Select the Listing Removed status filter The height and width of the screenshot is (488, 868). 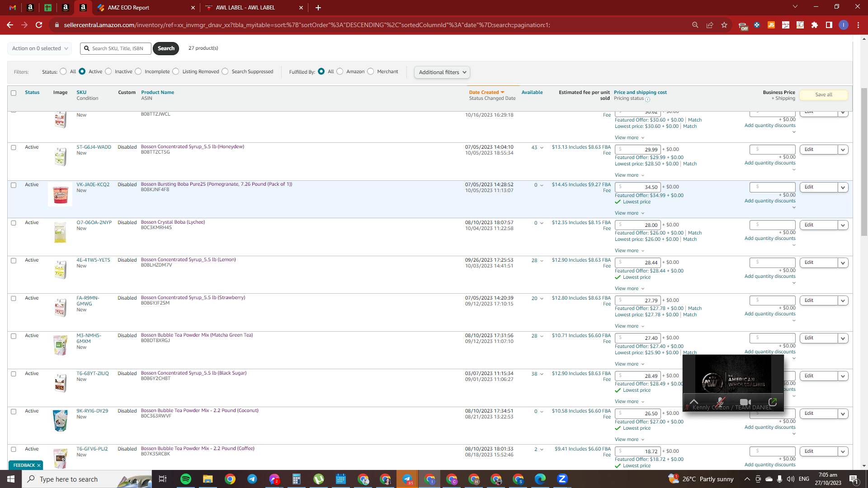click(176, 71)
